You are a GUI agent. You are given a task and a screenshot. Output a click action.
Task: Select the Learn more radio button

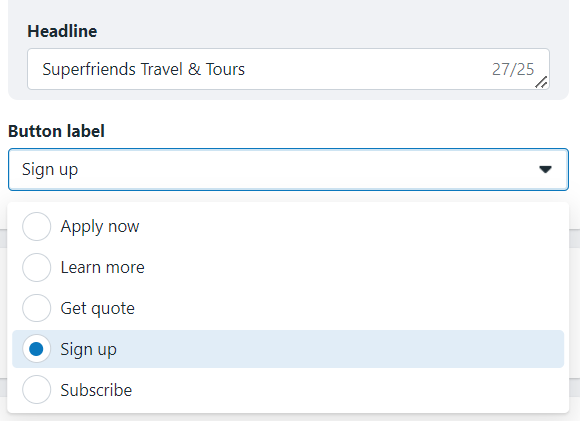coord(36,267)
